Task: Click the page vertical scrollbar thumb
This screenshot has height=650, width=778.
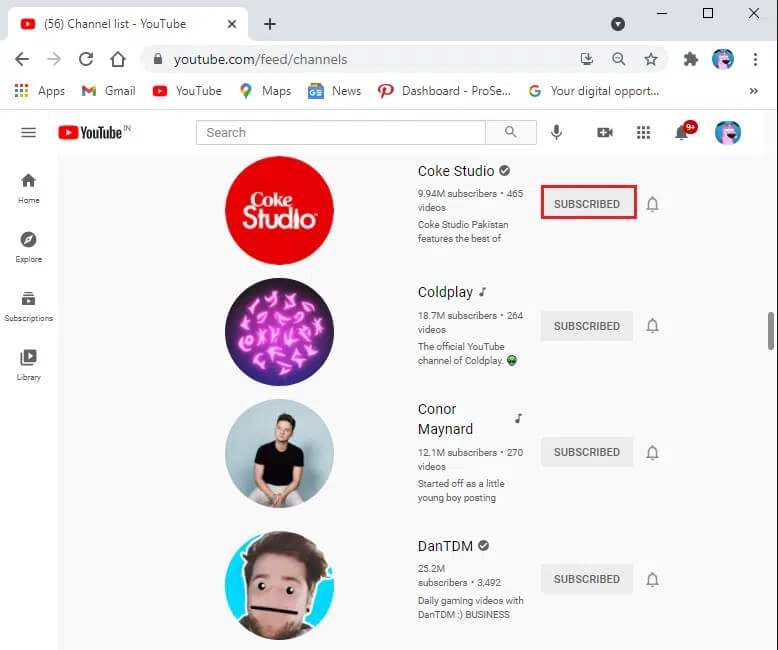Action: pos(771,330)
